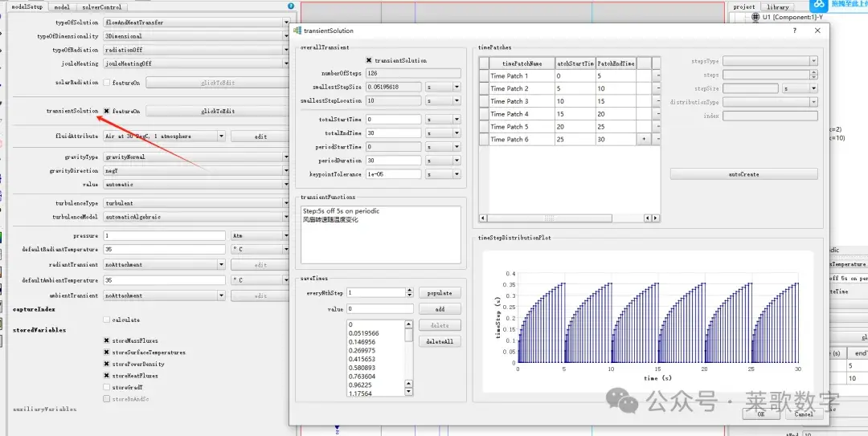Viewport: 868px width, 436px height.
Task: Open the turbulenceType dropdown
Action: click(x=197, y=204)
